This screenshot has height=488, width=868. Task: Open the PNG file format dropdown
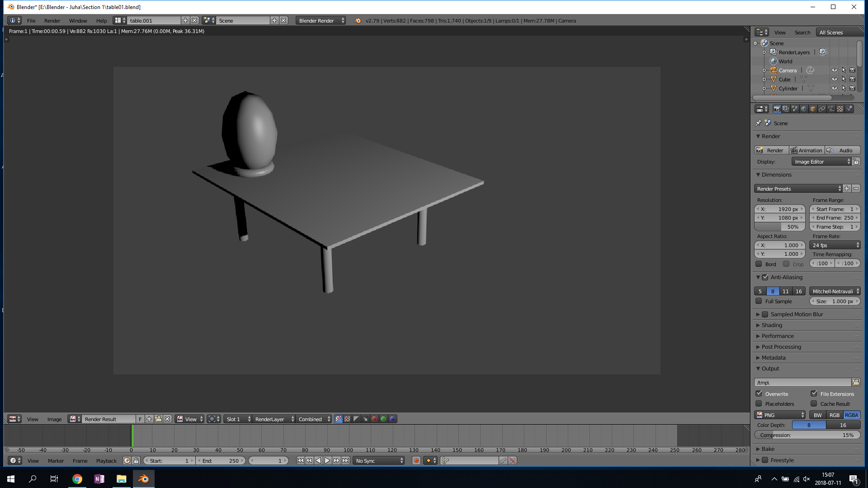780,415
